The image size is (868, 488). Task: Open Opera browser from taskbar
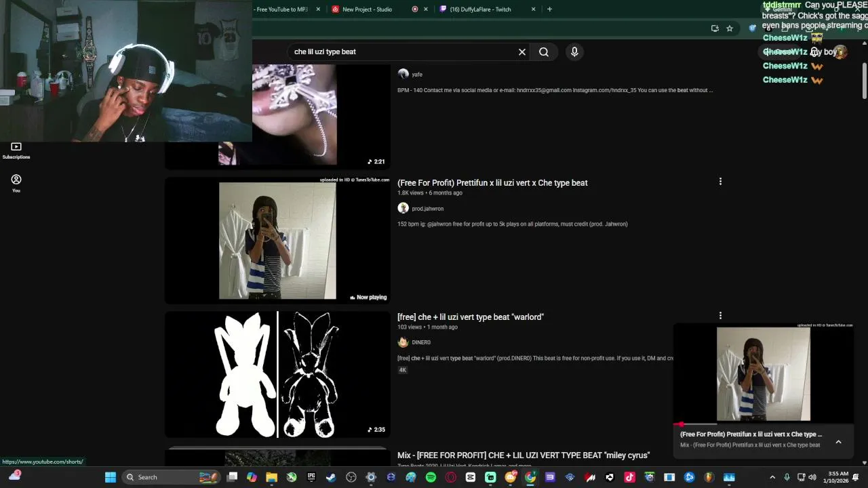pos(450,477)
